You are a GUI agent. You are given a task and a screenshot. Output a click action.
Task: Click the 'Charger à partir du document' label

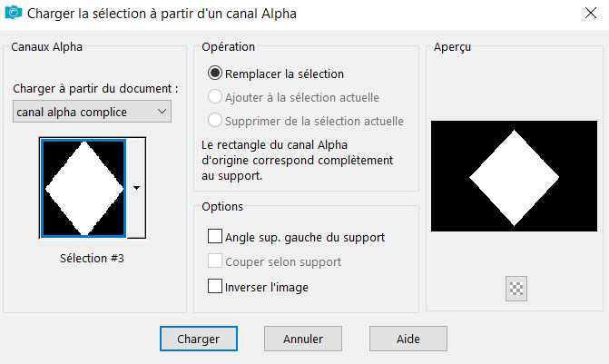click(x=95, y=89)
